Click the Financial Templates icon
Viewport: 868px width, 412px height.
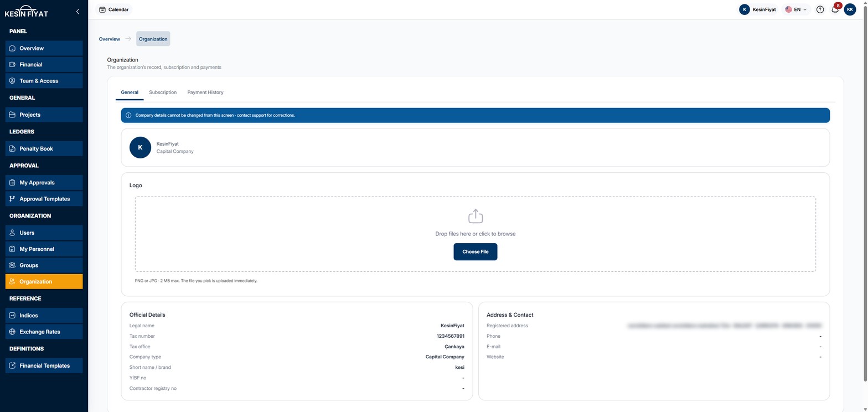tap(13, 365)
